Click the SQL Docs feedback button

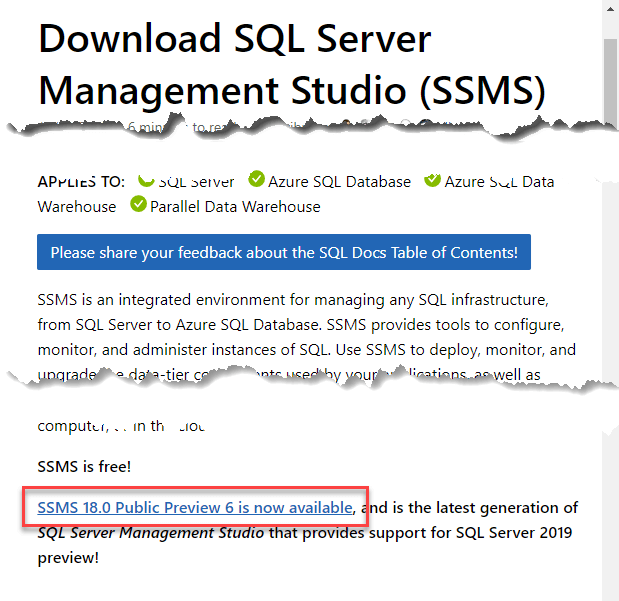click(284, 253)
